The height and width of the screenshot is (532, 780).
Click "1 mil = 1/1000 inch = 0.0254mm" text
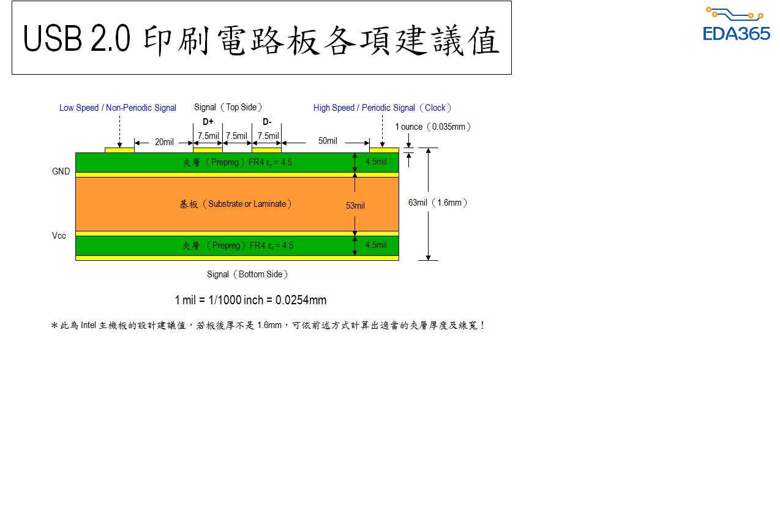pyautogui.click(x=250, y=300)
